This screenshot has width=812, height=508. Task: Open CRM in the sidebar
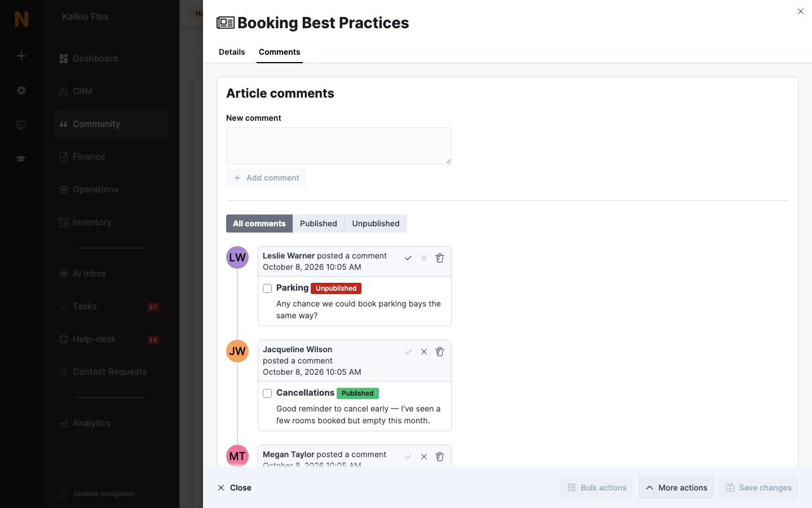tap(111, 91)
